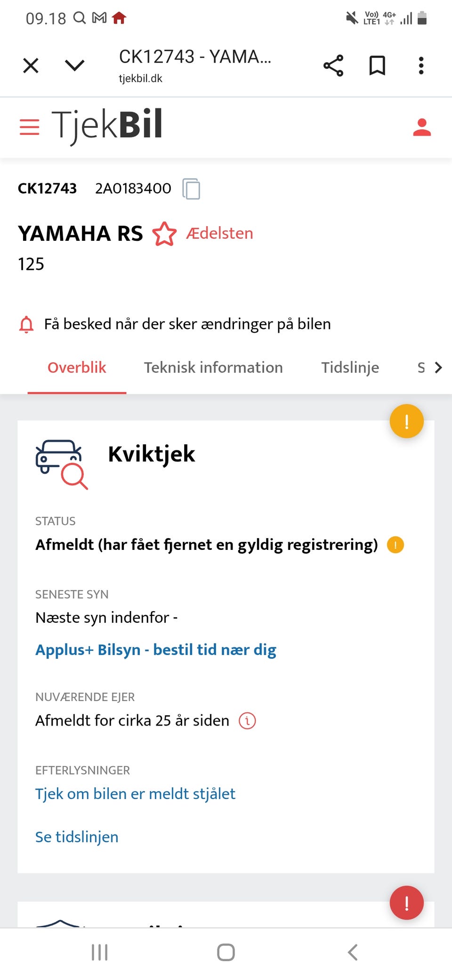Open the browser overflow menu
452x980 pixels.
pyautogui.click(x=420, y=65)
